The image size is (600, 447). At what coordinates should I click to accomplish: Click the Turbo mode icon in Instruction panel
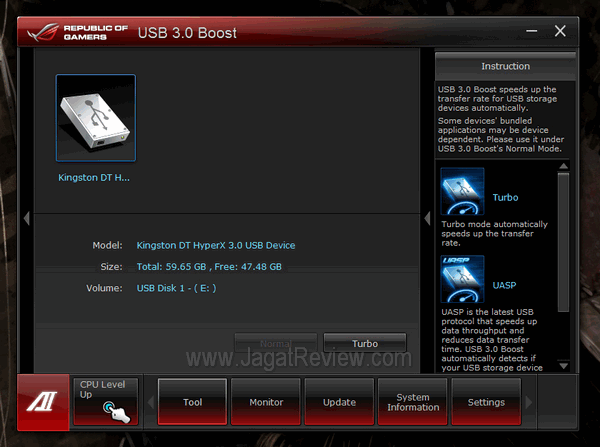[x=462, y=191]
